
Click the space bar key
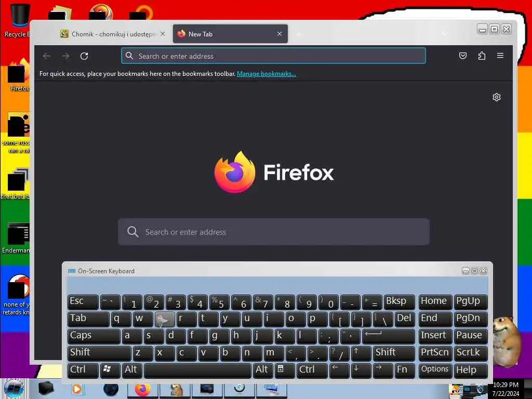(198, 370)
